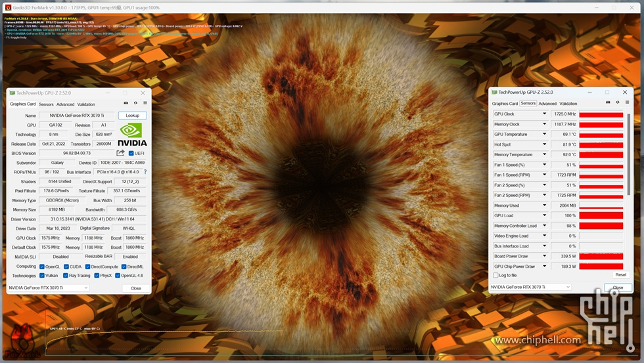This screenshot has height=363, width=644.
Task: Click the Reset button in Sensors window
Action: pos(620,275)
